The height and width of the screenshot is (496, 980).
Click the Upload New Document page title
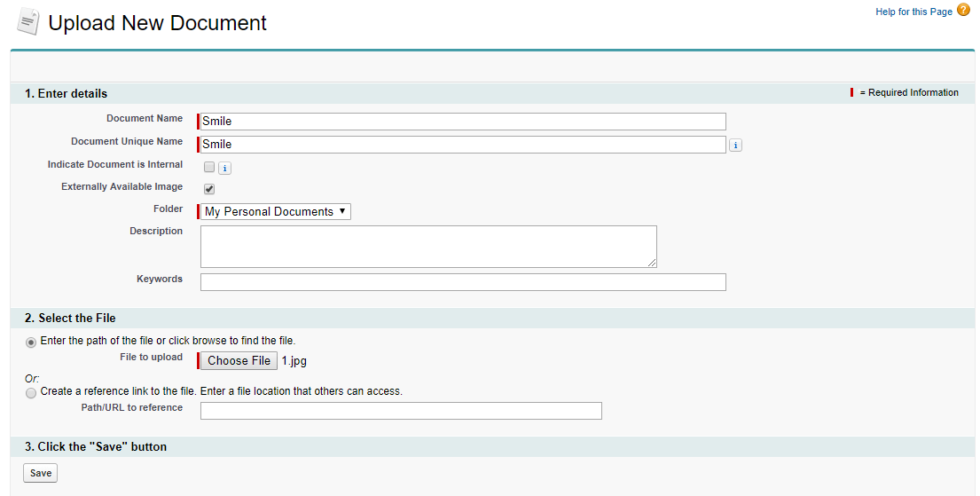pyautogui.click(x=157, y=23)
